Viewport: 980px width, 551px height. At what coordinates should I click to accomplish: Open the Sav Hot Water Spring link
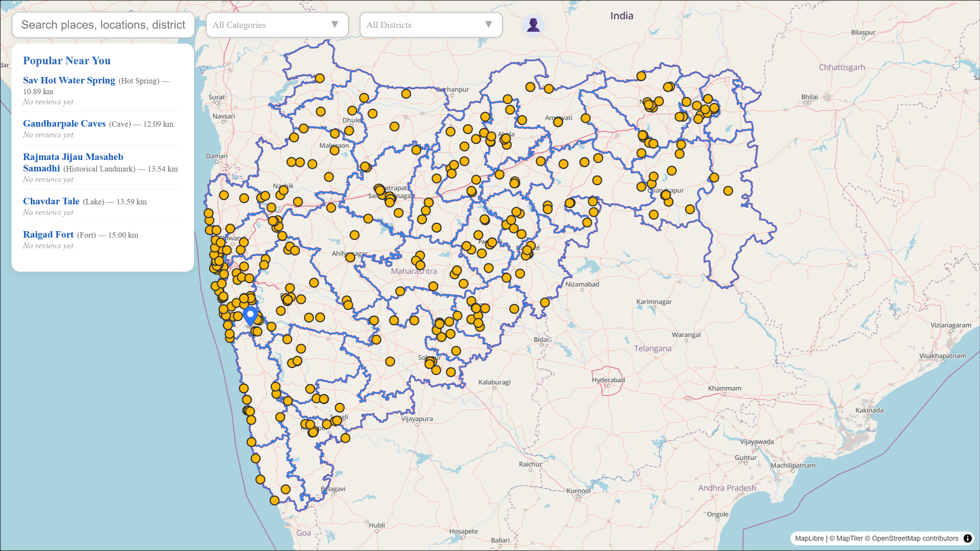(x=69, y=80)
